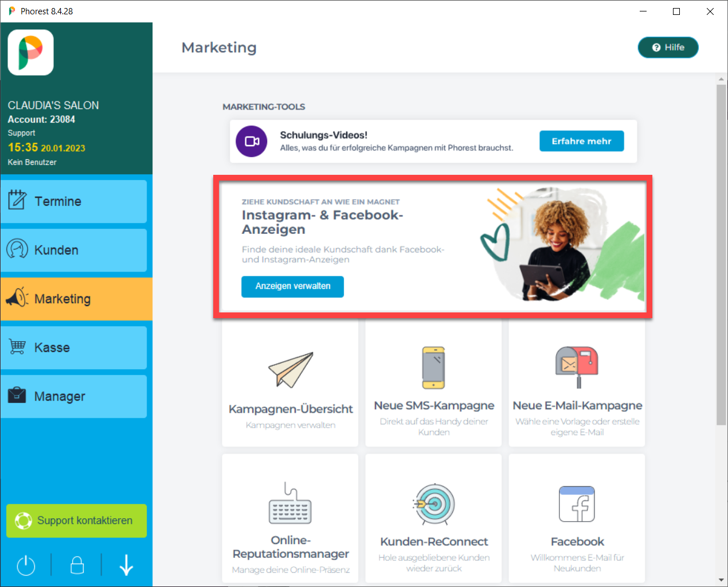Image resolution: width=728 pixels, height=587 pixels.
Task: Click the Kunden head icon
Action: click(x=17, y=249)
